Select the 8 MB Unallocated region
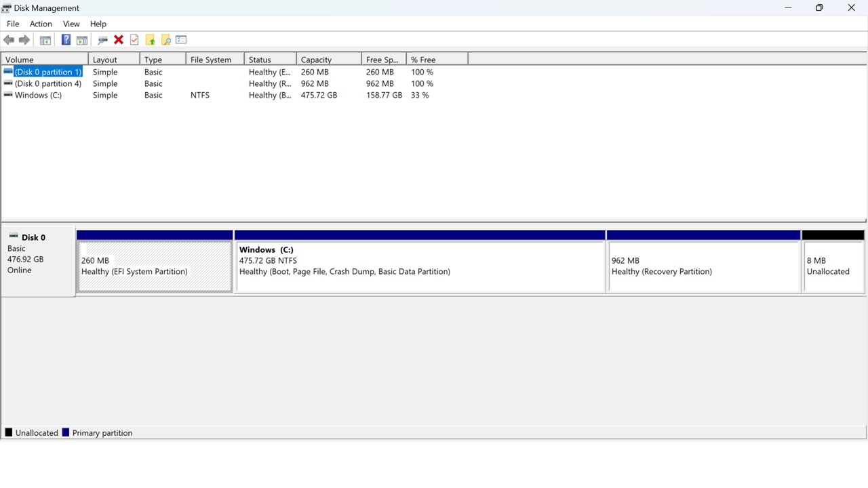This screenshot has height=488, width=868. tap(833, 264)
